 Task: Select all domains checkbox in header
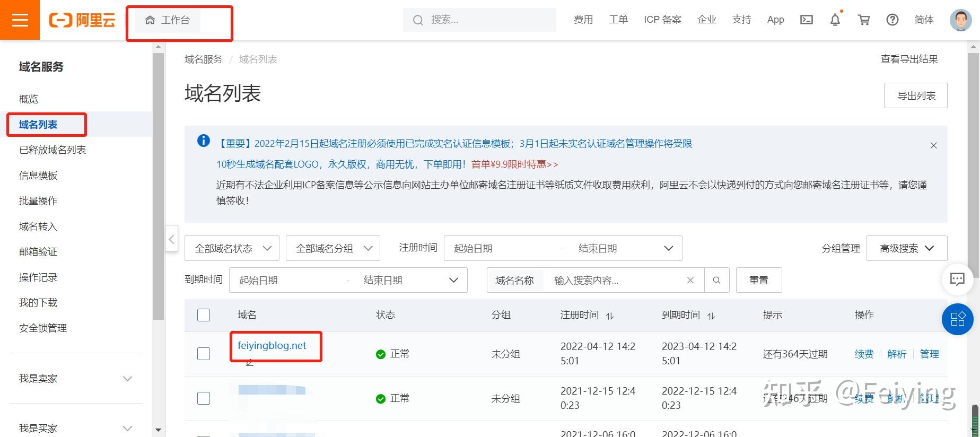pos(204,315)
